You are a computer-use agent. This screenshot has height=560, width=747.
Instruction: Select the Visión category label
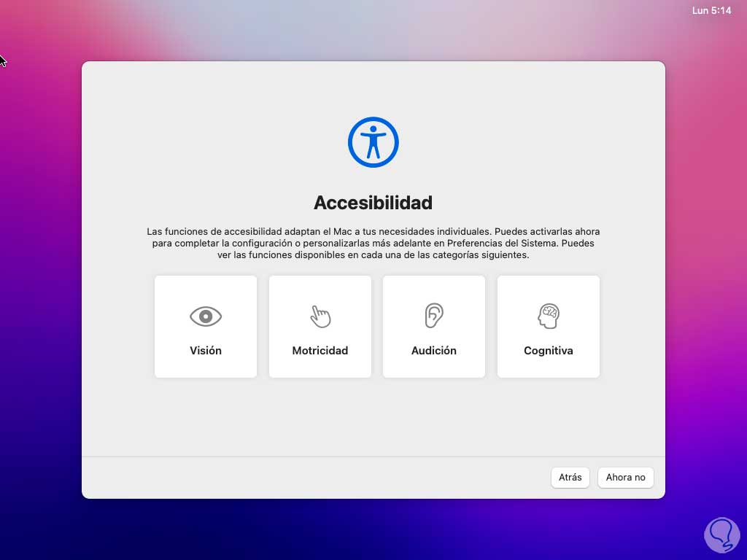[x=206, y=351]
